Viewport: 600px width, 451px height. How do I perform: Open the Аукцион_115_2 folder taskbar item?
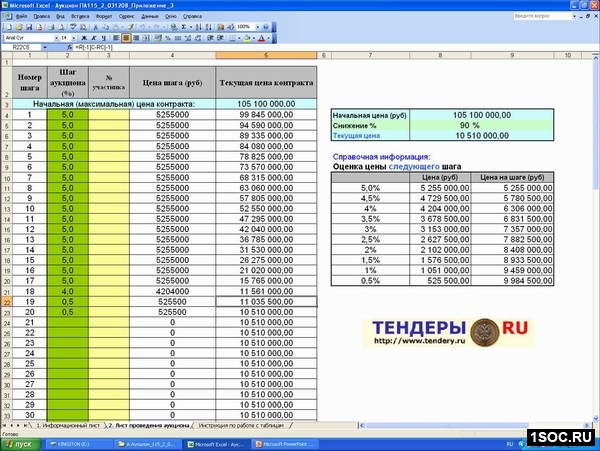[x=147, y=444]
